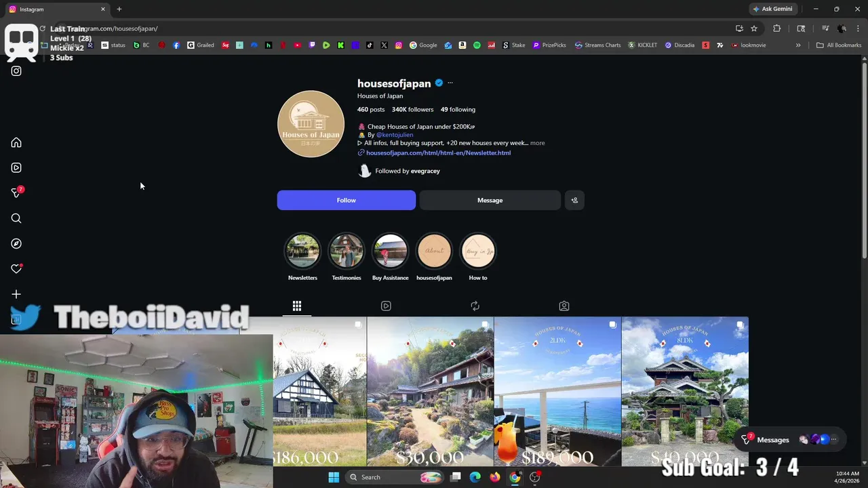Open the Twitch bookmark icon
The image size is (868, 488).
[312, 45]
